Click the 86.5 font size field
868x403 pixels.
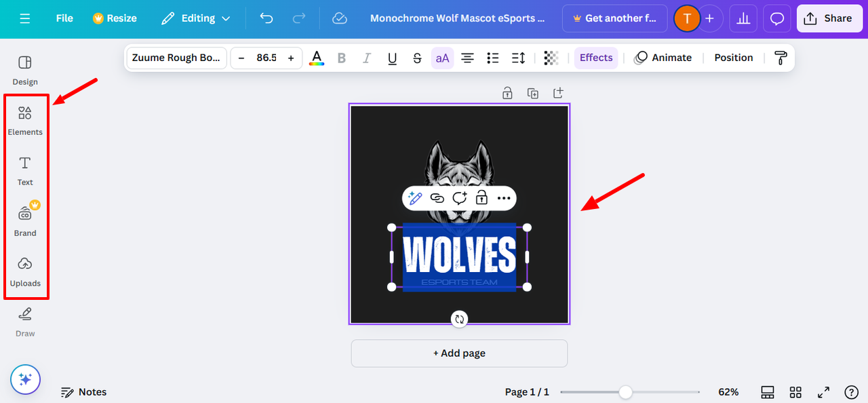click(266, 58)
